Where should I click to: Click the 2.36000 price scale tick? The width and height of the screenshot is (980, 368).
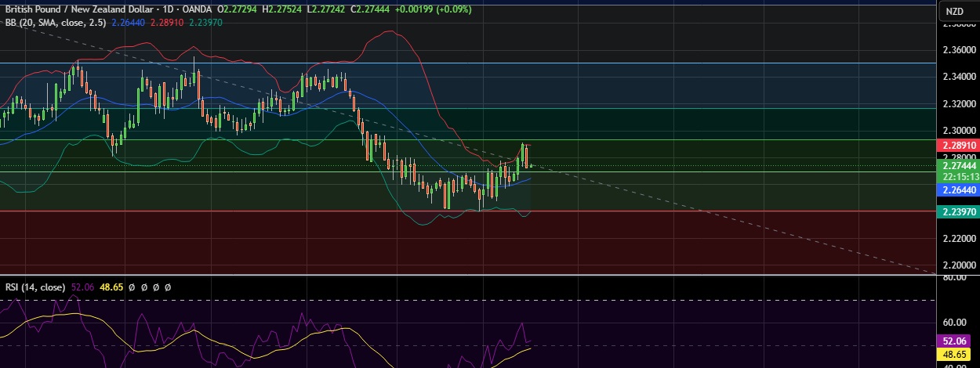(x=959, y=49)
